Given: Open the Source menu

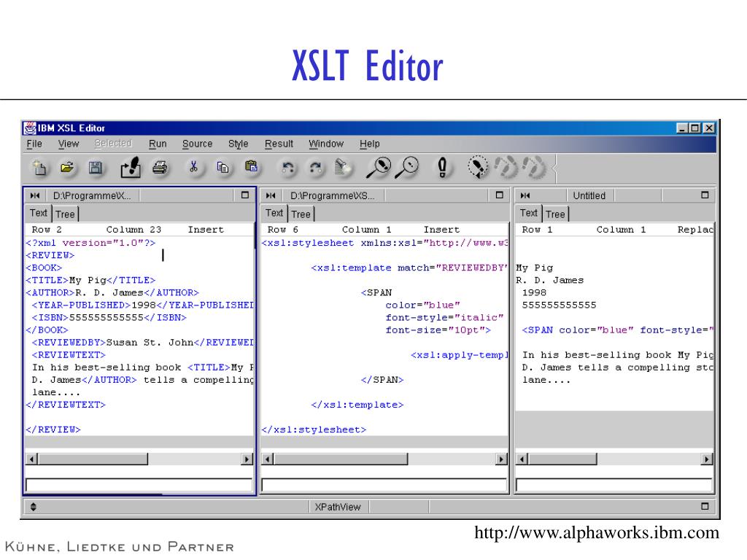Looking at the screenshot, I should tap(197, 144).
